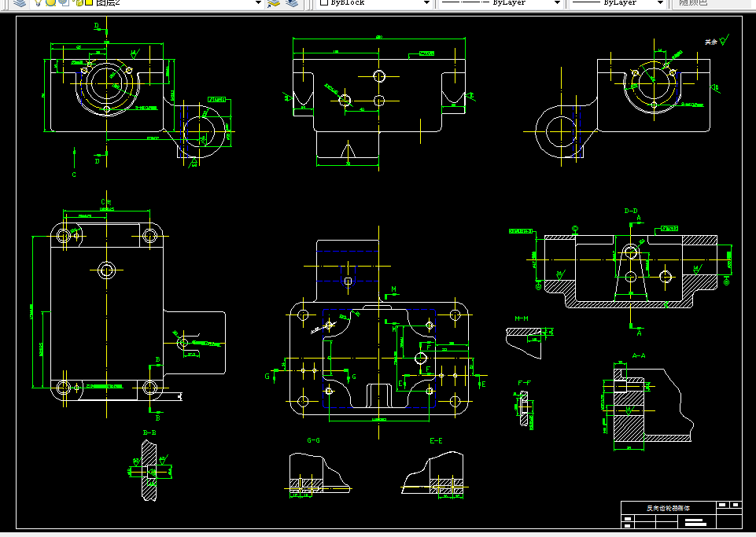Select the A-A section title text
This screenshot has height=537, width=756.
click(x=638, y=355)
